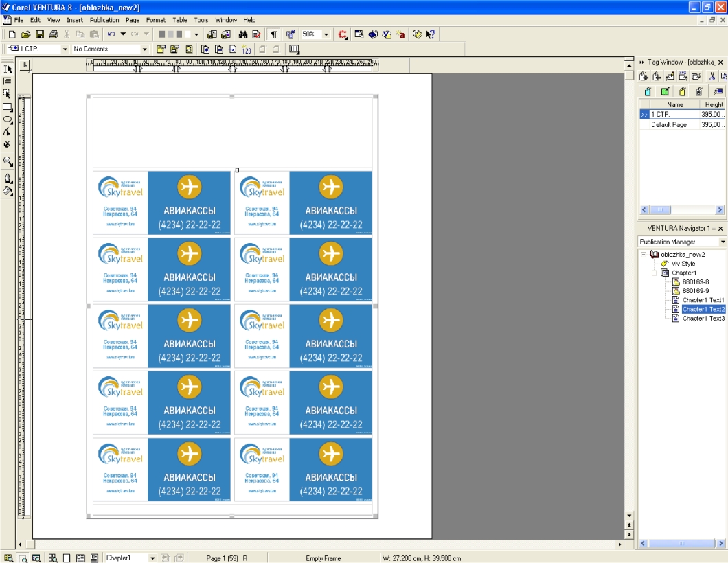Open the Publication Manager dropdown
This screenshot has width=728, height=563.
point(723,242)
